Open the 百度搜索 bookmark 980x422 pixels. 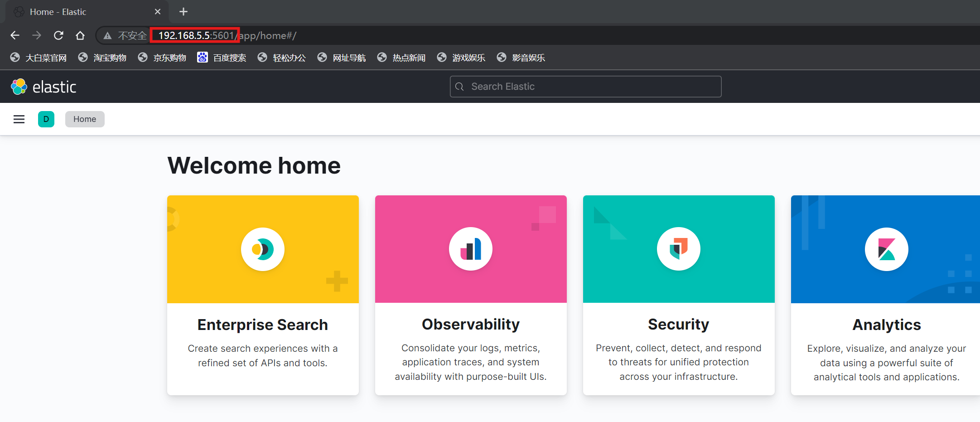tap(222, 58)
